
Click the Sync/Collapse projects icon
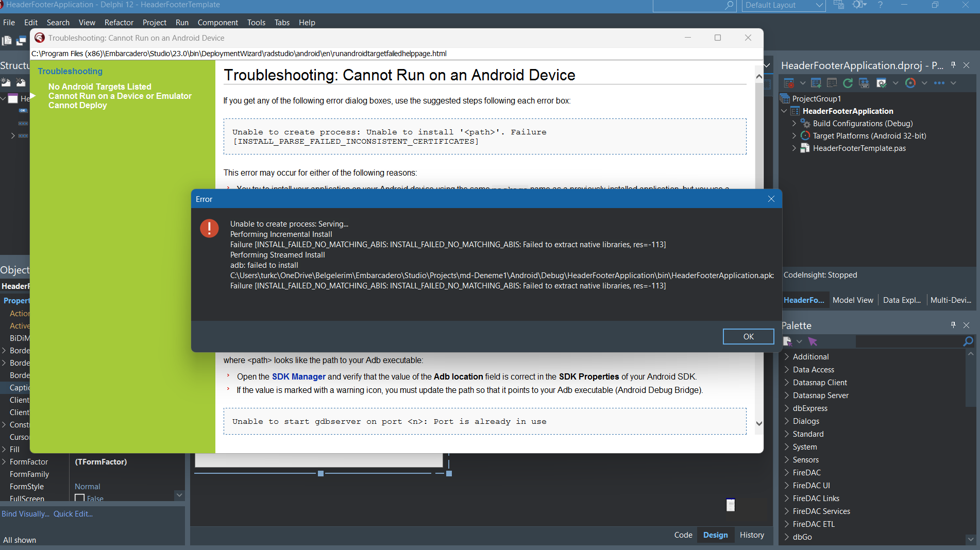(864, 83)
